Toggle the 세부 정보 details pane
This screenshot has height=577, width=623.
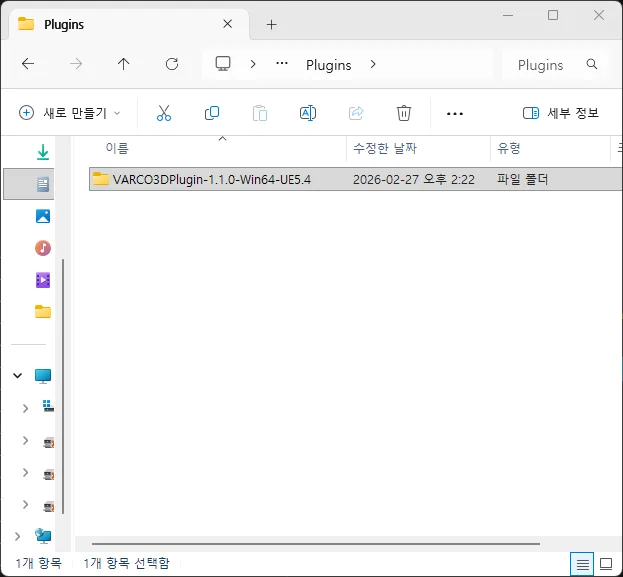(x=561, y=113)
